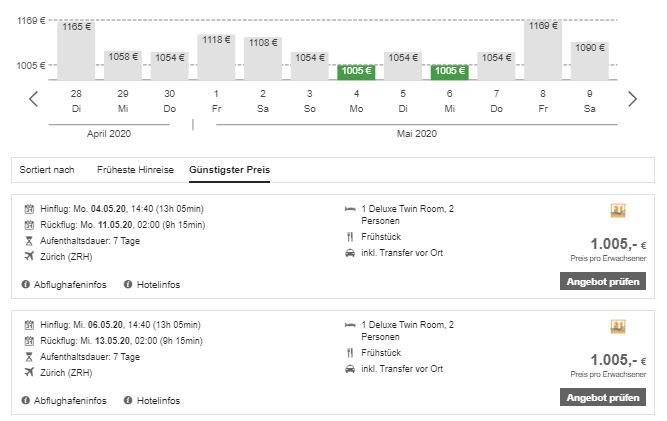Click the next dates right arrow
This screenshot has width=667, height=421.
pos(632,99)
